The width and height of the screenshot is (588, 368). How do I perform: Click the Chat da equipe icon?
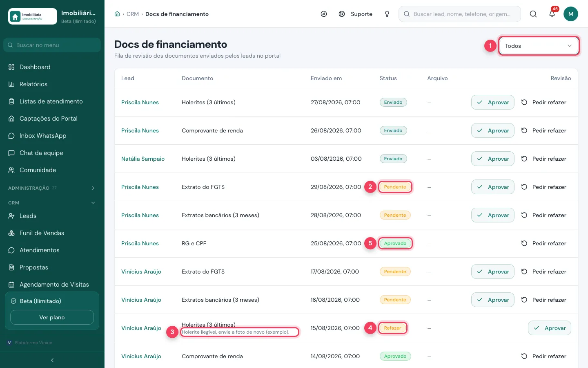click(11, 153)
